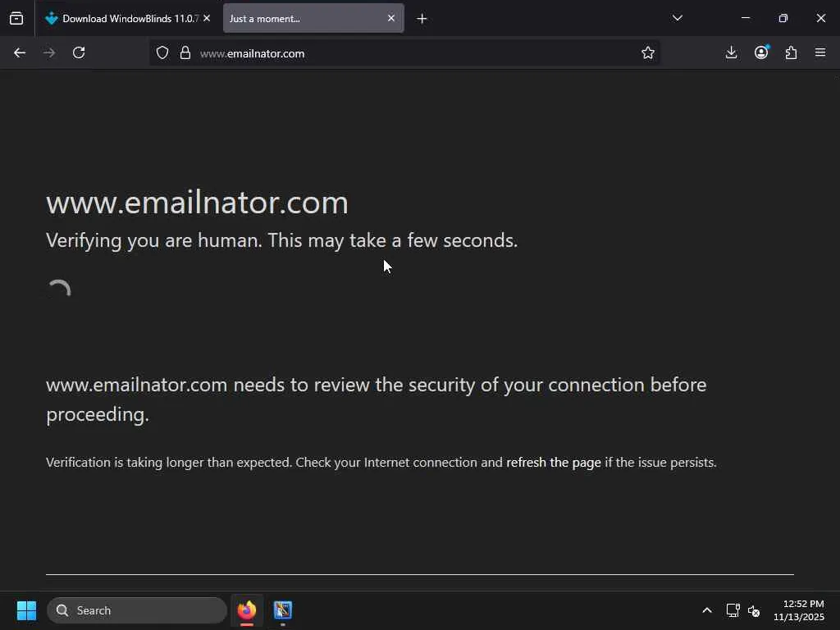Focus the address bar showing www.emailnator.com
The image size is (840, 630).
tap(404, 53)
